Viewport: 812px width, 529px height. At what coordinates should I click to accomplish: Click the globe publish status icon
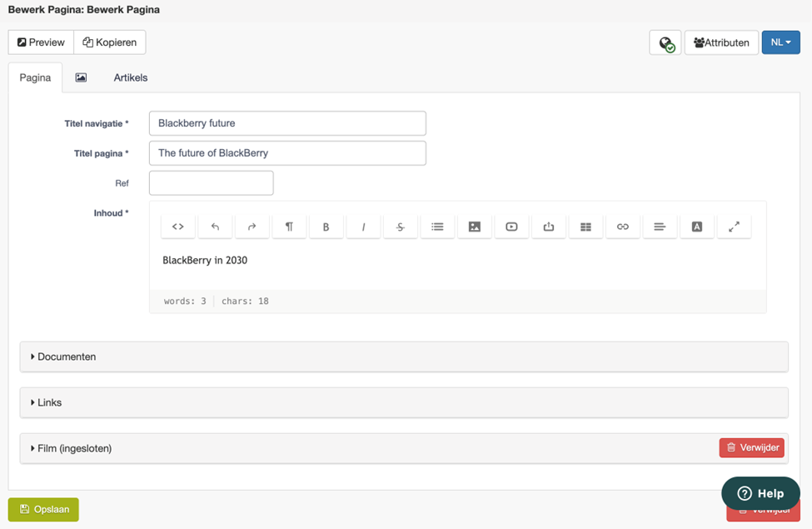(x=666, y=42)
